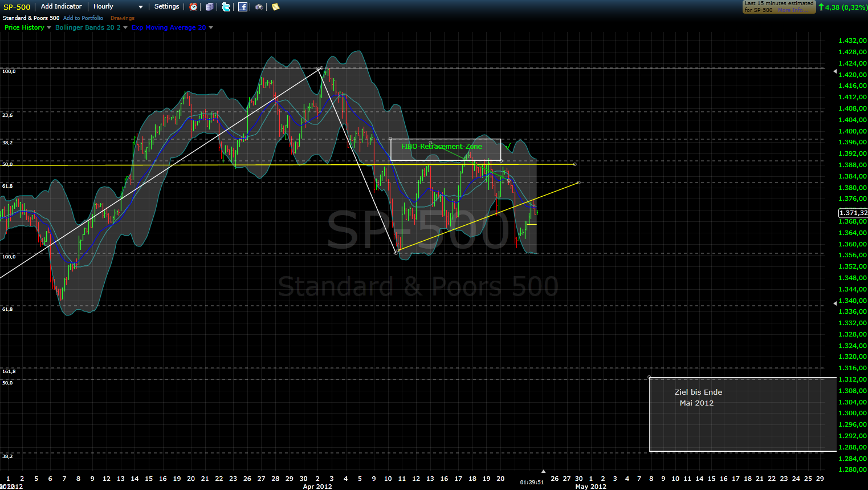
Task: Click the Add to Portfolio link
Action: point(83,18)
